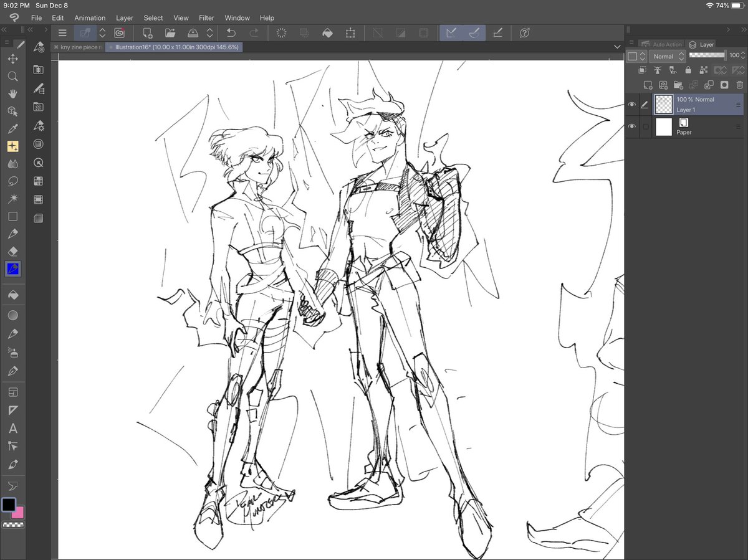Image resolution: width=748 pixels, height=560 pixels.
Task: Create a layer mask
Action: click(x=724, y=85)
